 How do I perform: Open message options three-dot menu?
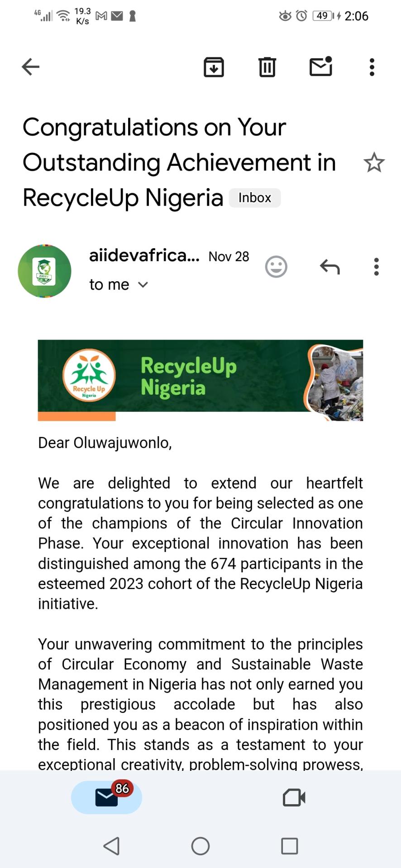pos(376,267)
